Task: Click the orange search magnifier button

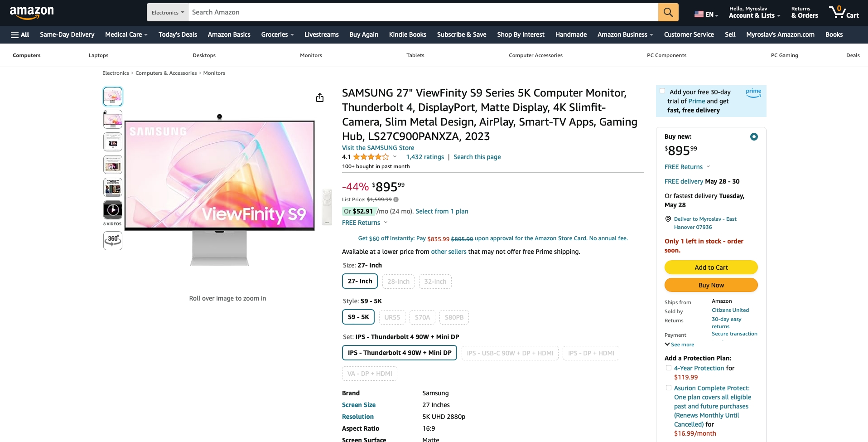Action: (x=668, y=12)
